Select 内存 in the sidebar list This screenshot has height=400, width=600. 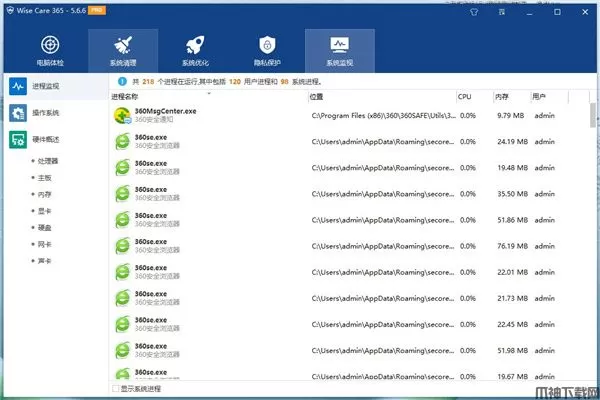point(45,194)
